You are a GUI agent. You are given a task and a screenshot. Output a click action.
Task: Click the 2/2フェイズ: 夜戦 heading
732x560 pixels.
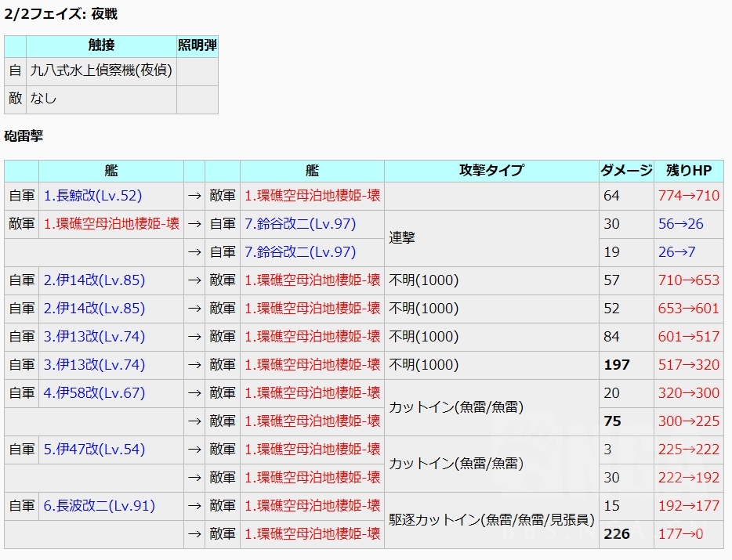pyautogui.click(x=61, y=14)
